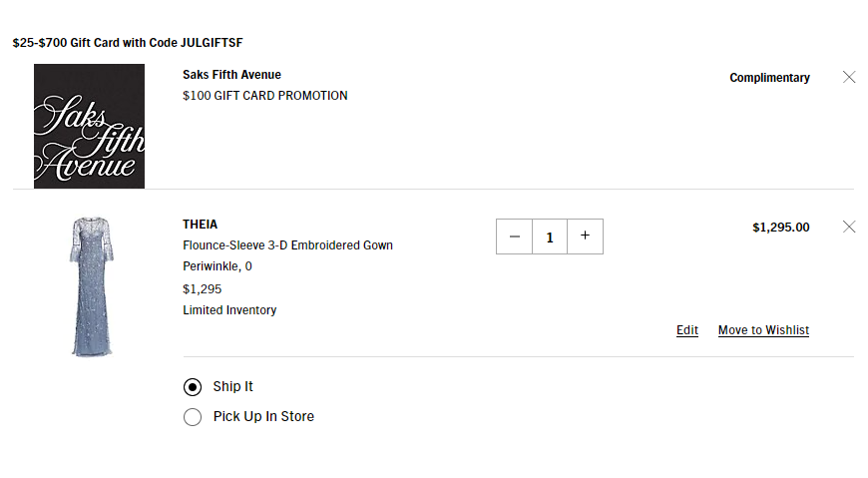868x478 pixels.
Task: Decrease gown quantity with minus button
Action: coord(514,237)
